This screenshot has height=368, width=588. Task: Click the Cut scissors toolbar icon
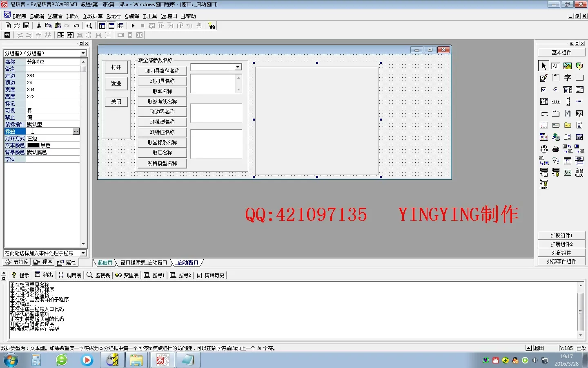(x=39, y=26)
